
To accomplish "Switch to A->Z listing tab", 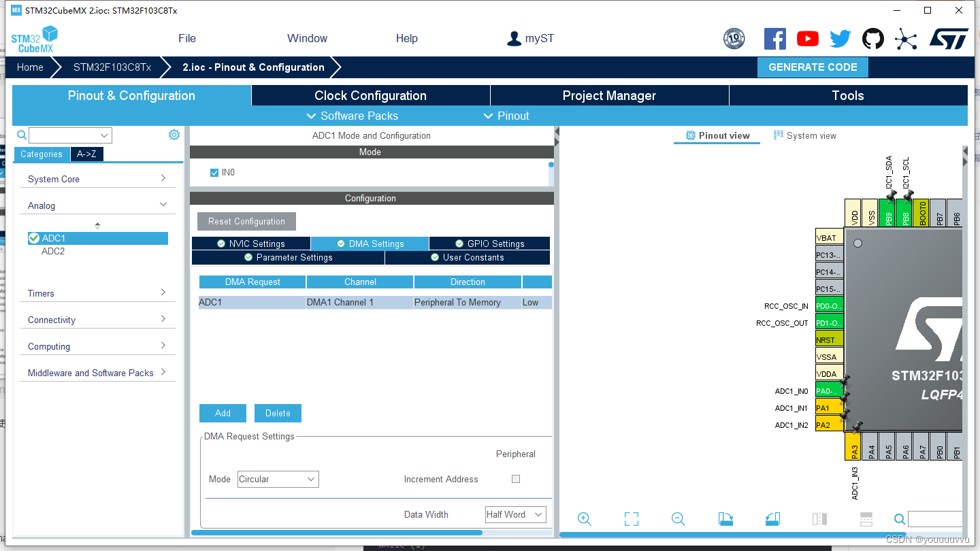I will [x=86, y=154].
